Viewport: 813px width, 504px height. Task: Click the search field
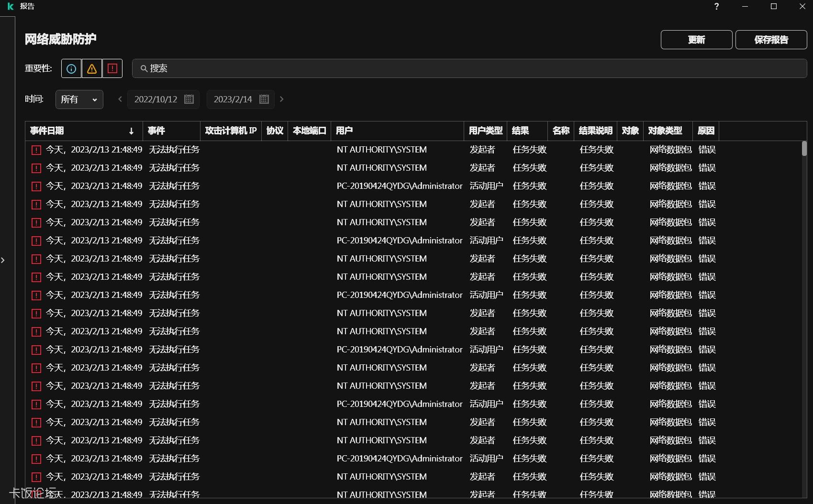click(x=469, y=68)
